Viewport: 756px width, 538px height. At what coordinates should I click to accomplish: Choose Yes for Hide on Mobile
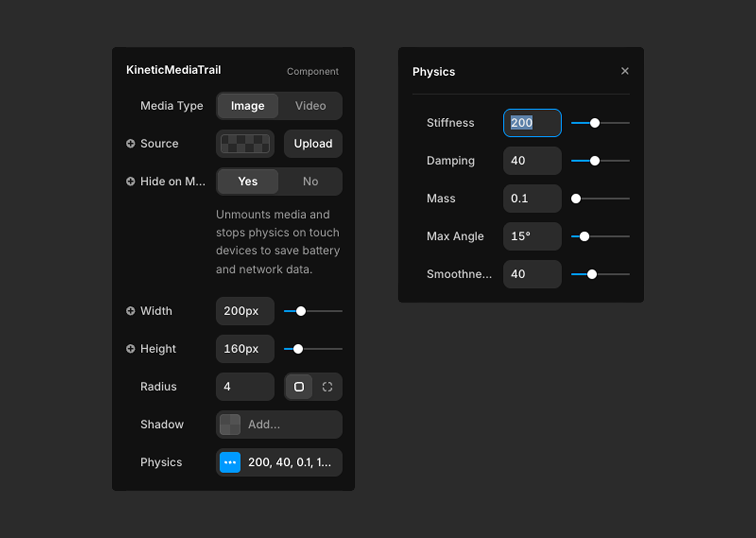(x=248, y=182)
